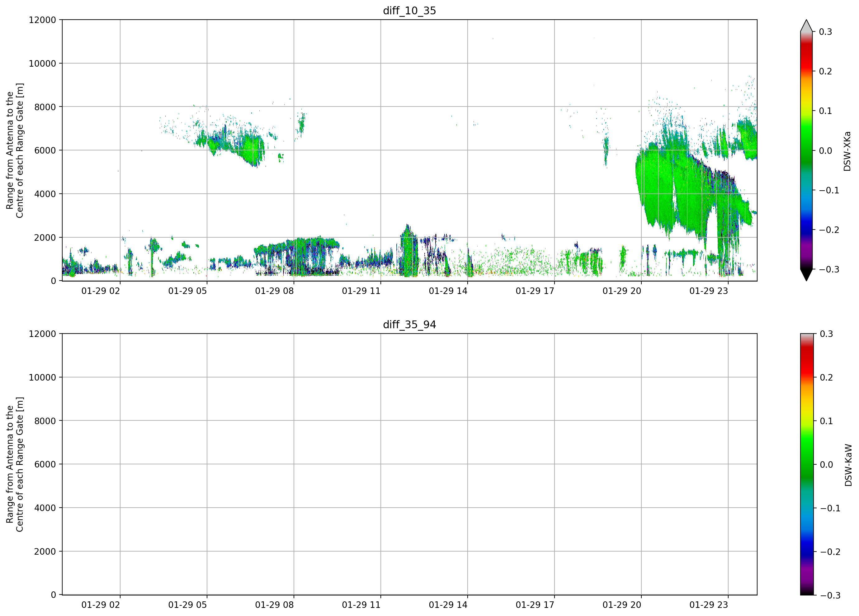
Task: Click the 01-29 05 x-tick on top plot
Action: (187, 291)
